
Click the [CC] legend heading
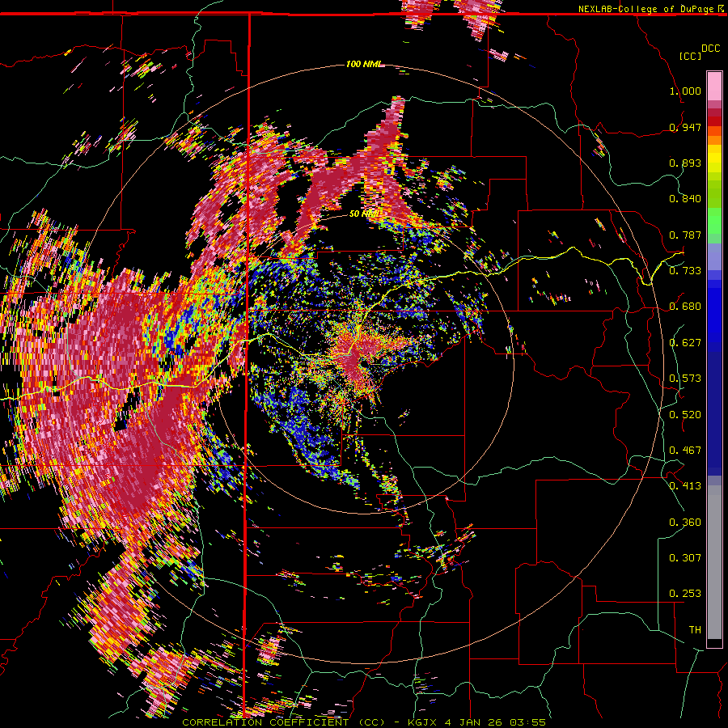point(691,56)
